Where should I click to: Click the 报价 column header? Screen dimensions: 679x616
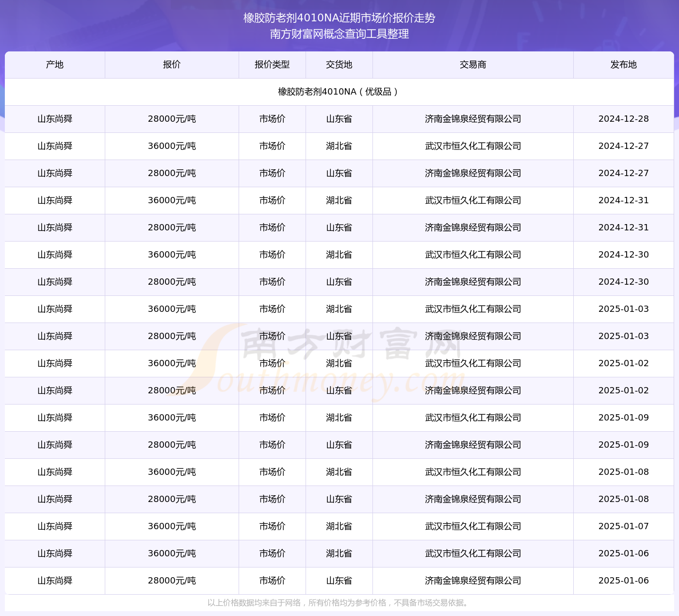coord(172,65)
